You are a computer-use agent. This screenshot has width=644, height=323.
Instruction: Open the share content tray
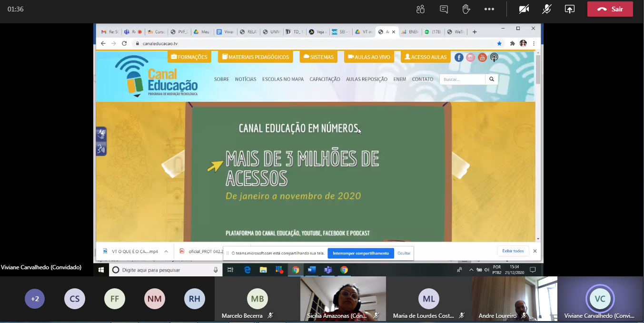pyautogui.click(x=570, y=9)
